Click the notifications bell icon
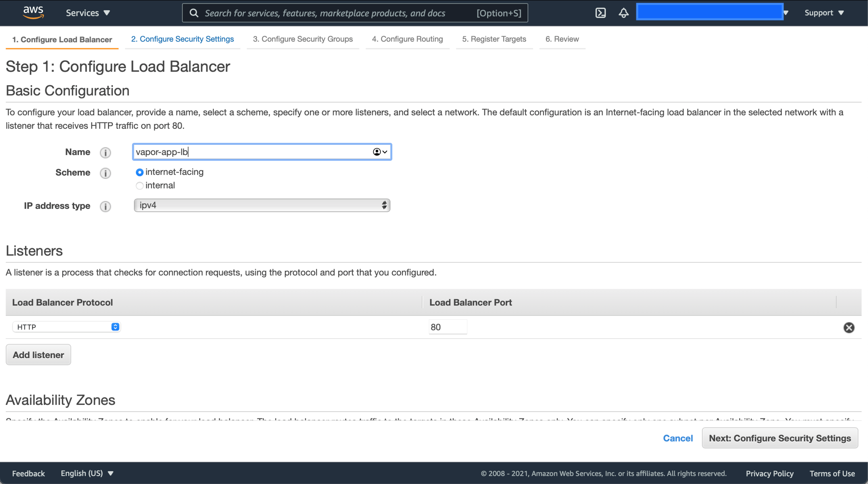Image resolution: width=868 pixels, height=484 pixels. coord(624,13)
